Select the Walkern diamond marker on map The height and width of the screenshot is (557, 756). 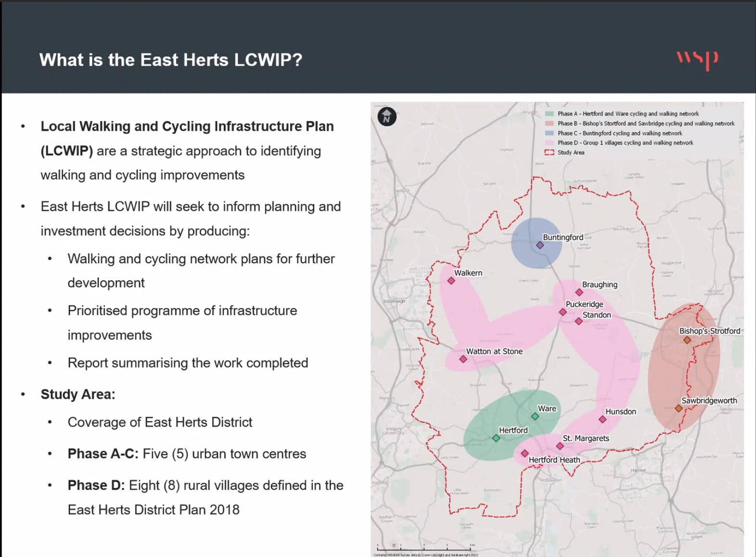tap(451, 280)
